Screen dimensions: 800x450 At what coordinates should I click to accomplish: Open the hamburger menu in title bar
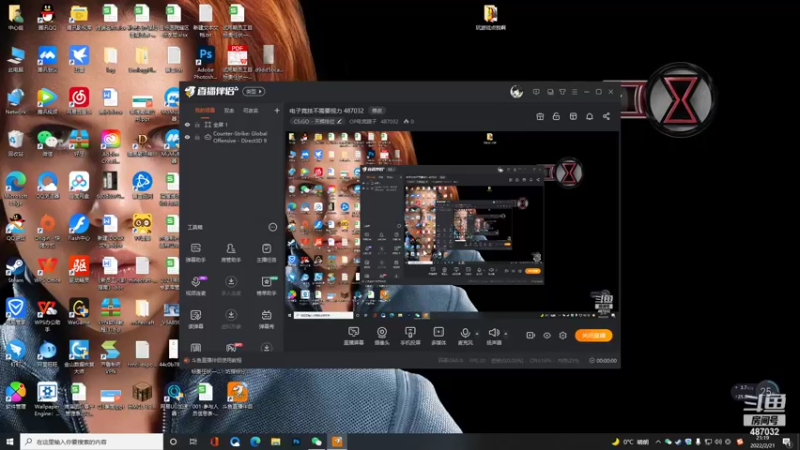click(574, 92)
